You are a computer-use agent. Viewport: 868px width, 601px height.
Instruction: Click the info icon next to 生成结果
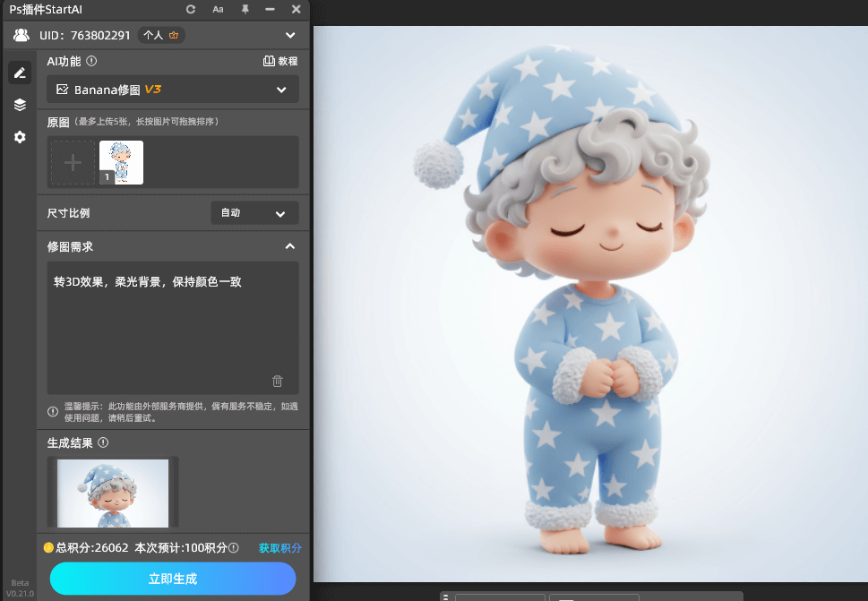point(101,442)
